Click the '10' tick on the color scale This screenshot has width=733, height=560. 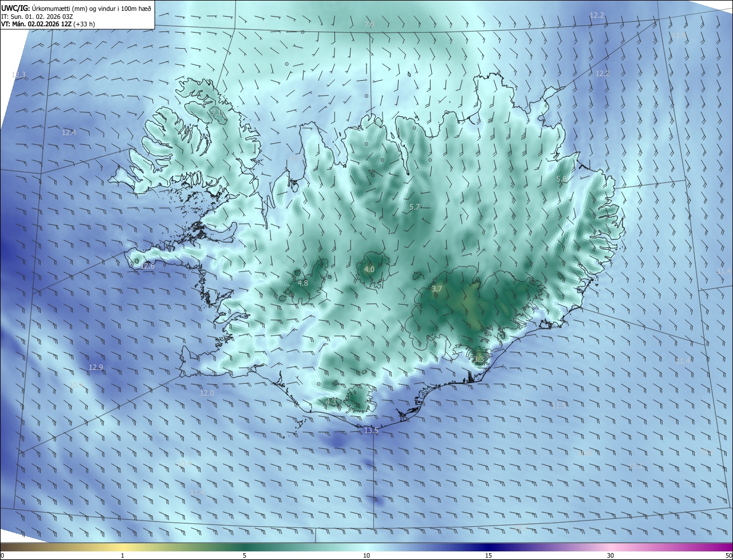366,555
